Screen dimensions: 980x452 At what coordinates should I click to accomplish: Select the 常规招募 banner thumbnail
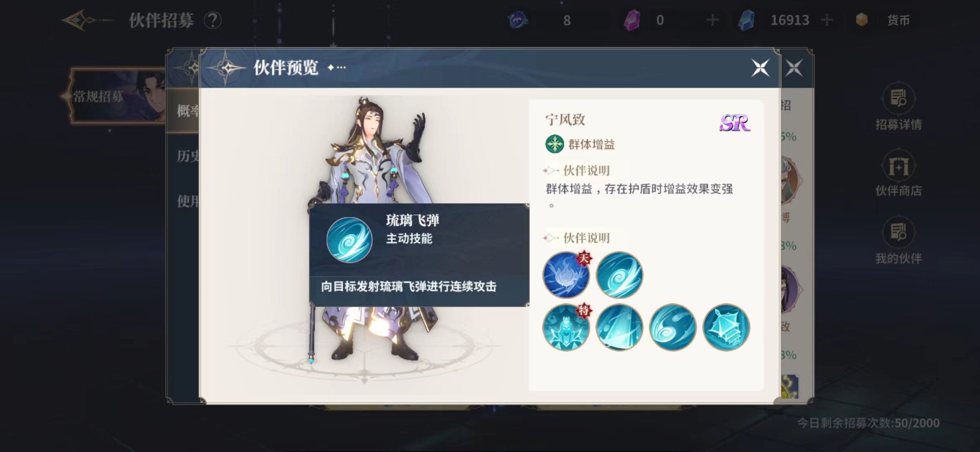(x=118, y=96)
